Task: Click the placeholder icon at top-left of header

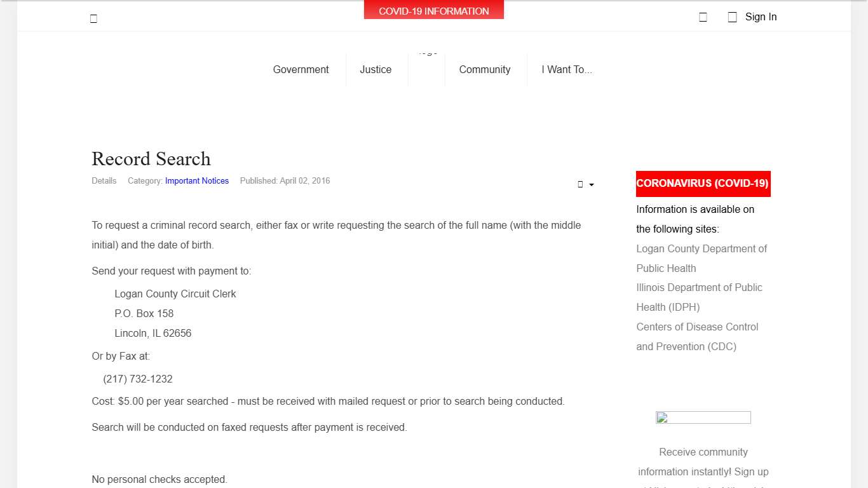Action: (93, 18)
